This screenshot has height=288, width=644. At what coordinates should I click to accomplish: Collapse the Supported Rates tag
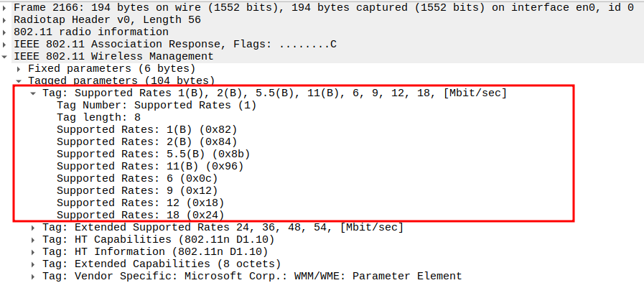pyautogui.click(x=33, y=93)
